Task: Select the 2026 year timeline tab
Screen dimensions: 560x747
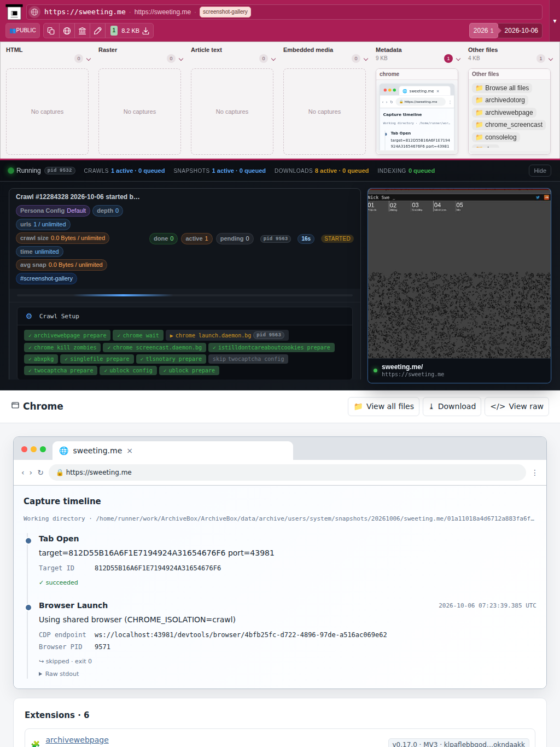Action: [483, 31]
